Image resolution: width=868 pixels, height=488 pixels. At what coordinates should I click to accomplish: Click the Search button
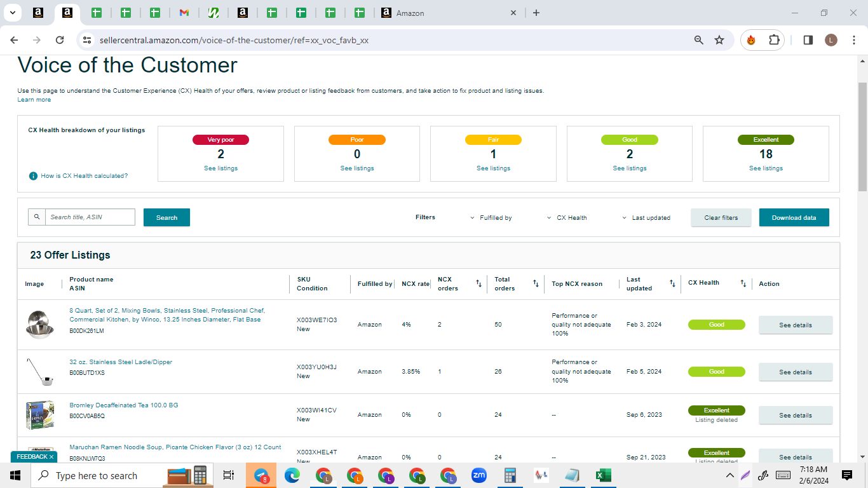coord(166,217)
